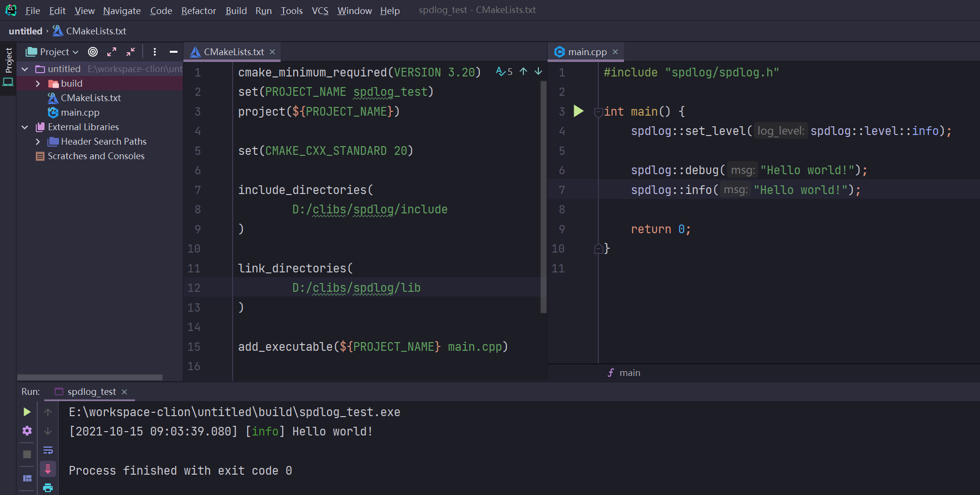
Task: Toggle scroll to end of console output
Action: coord(48,469)
